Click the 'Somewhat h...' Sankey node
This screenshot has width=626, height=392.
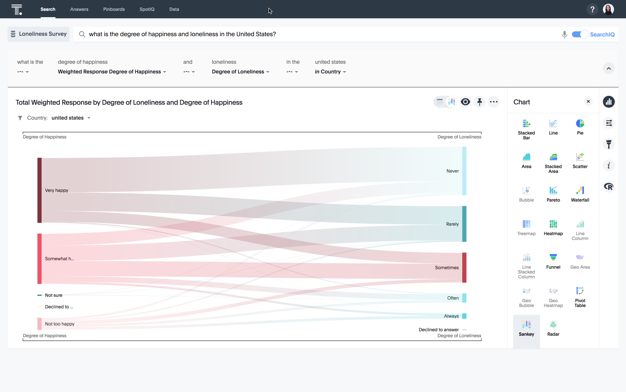[x=40, y=259]
